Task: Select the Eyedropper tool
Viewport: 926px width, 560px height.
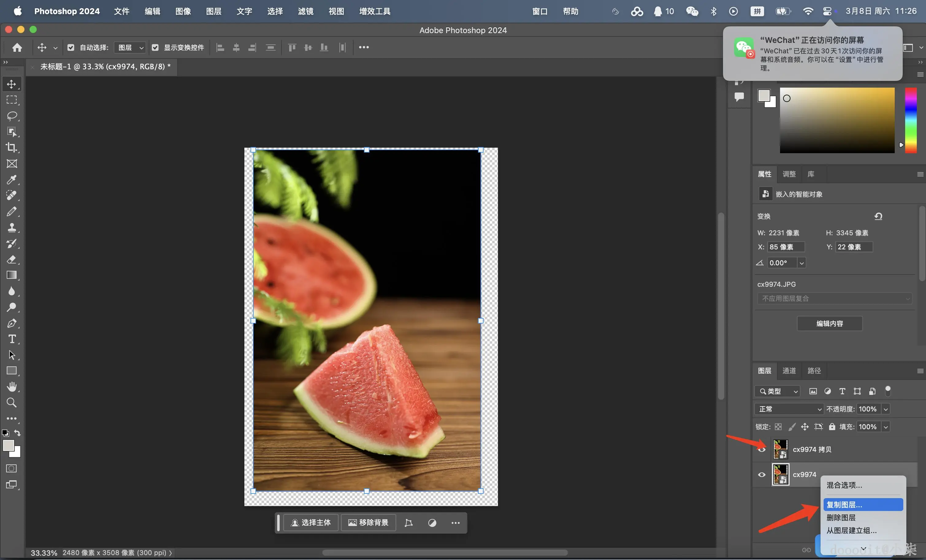Action: (12, 180)
